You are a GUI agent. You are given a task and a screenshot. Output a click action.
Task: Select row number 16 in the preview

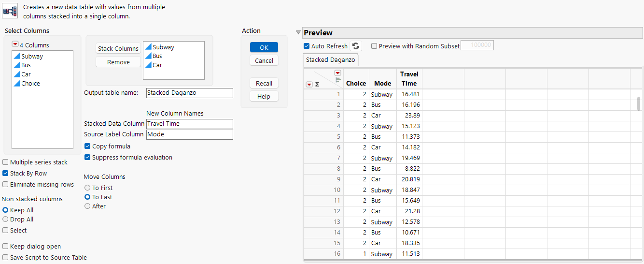[323, 254]
